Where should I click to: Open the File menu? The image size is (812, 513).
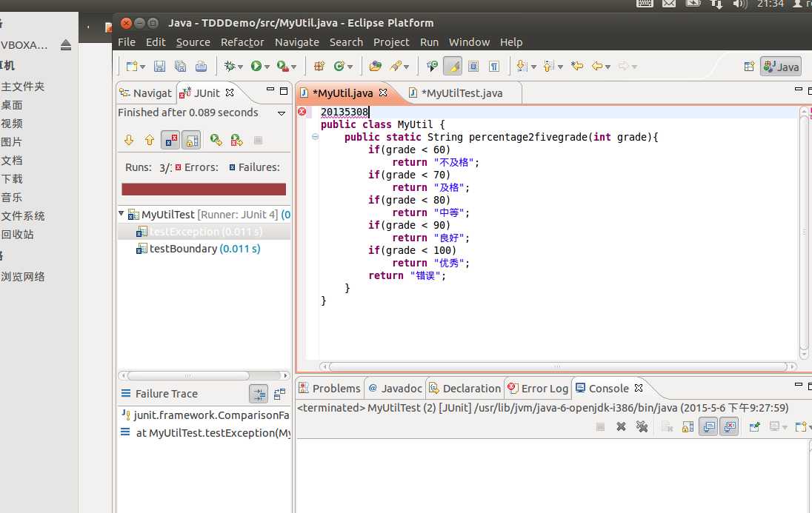[127, 42]
